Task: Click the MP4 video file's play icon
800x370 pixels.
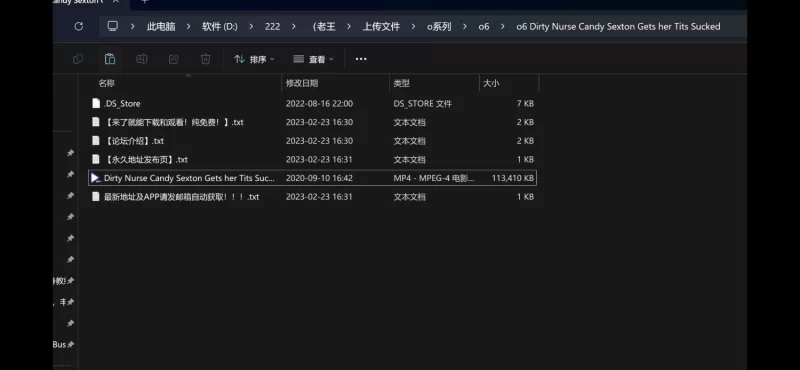Action: point(95,178)
